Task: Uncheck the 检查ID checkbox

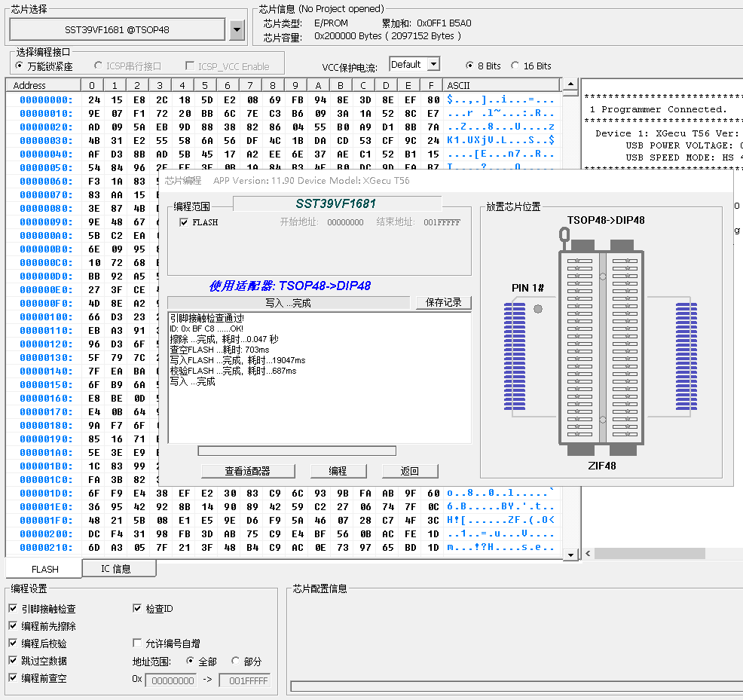Action: (x=137, y=609)
